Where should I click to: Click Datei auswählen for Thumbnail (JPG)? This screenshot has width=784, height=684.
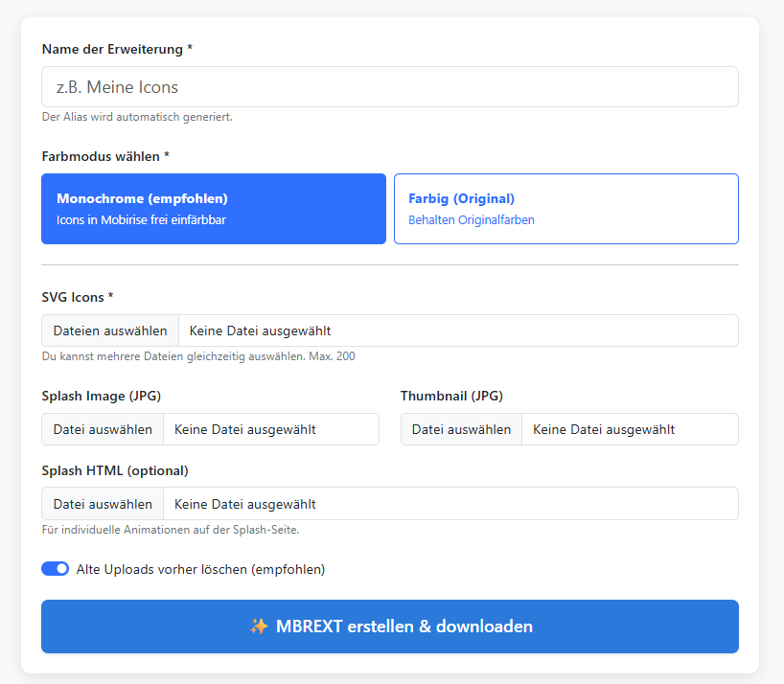tap(461, 429)
